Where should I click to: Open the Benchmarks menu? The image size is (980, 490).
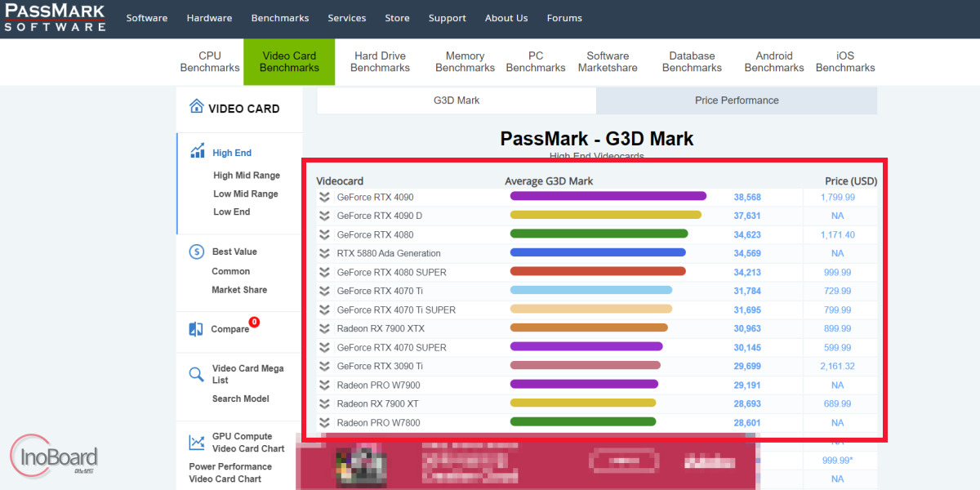(280, 18)
